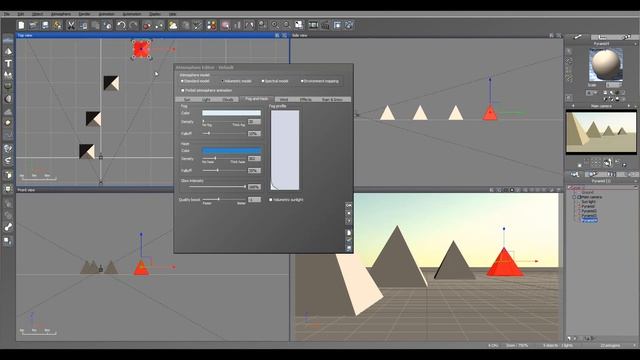The image size is (640, 360).
Task: Switch to the Sun tab
Action: (187, 99)
